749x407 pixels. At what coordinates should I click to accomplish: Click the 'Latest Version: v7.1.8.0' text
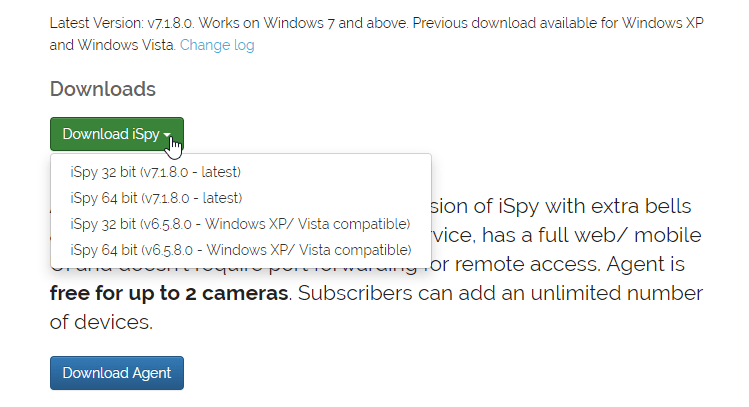click(x=121, y=23)
